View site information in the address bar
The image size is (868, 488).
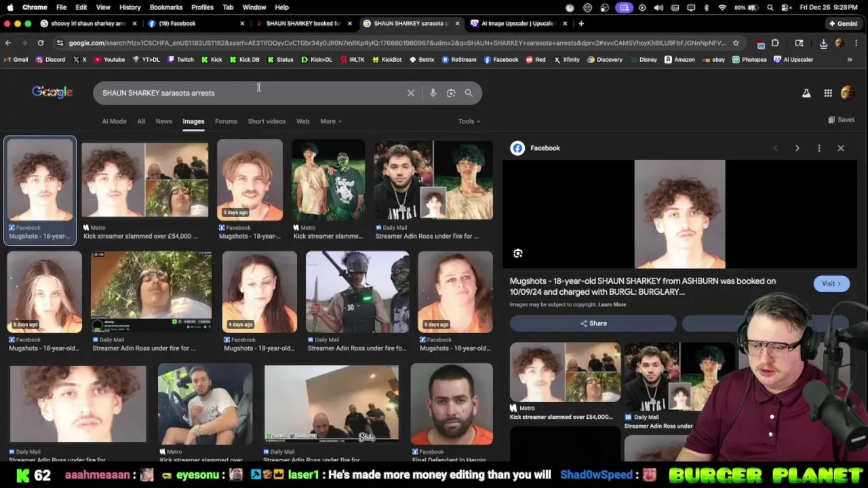tap(60, 43)
